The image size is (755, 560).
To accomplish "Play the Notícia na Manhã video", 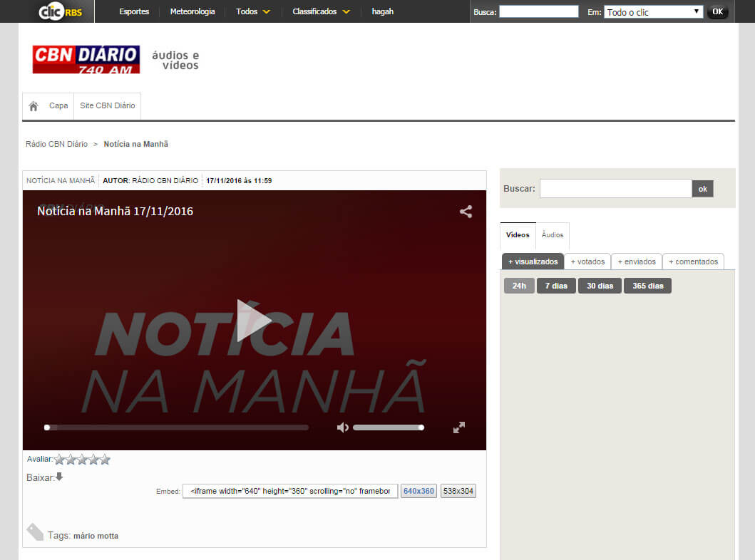I will [254, 321].
